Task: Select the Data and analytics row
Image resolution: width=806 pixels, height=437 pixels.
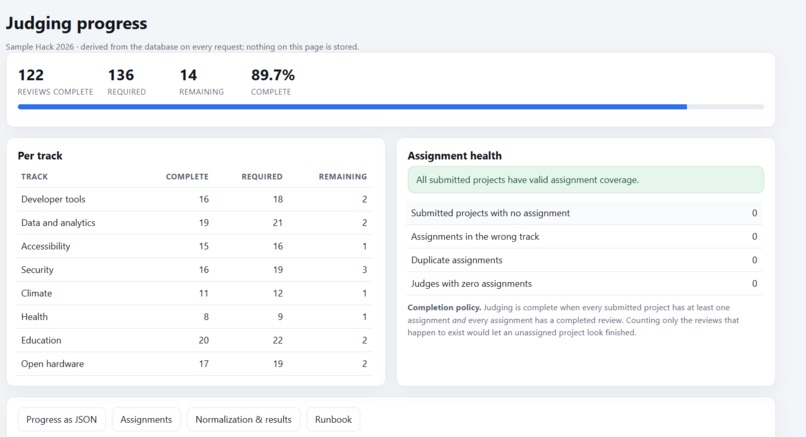Action: (x=194, y=223)
